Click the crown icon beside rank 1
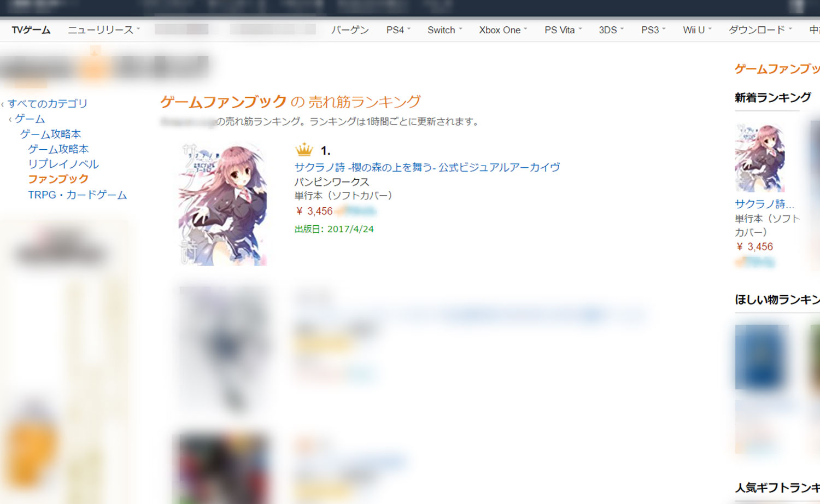820x504 pixels. (x=303, y=149)
